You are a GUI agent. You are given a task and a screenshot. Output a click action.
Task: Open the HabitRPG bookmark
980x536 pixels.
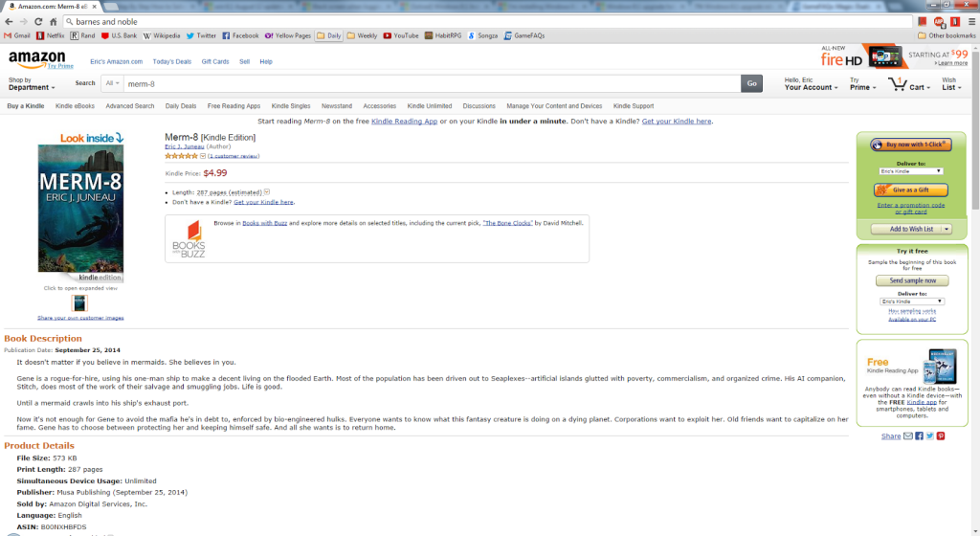(x=443, y=35)
